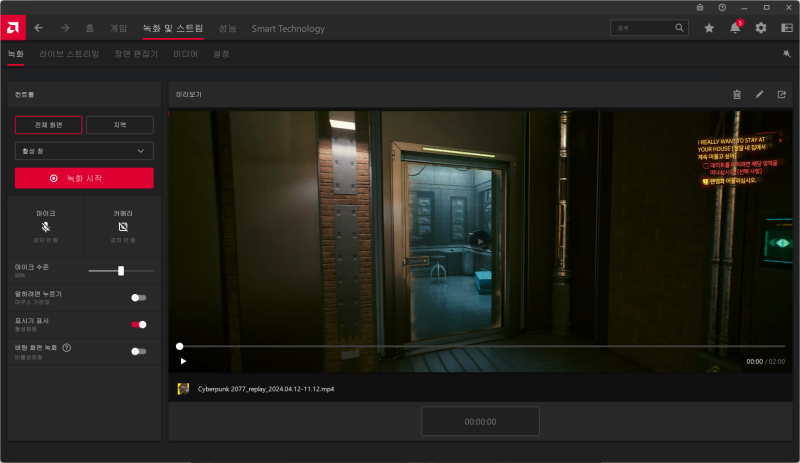Adjust the 마이크 수준 slider
This screenshot has width=800, height=463.
(121, 271)
